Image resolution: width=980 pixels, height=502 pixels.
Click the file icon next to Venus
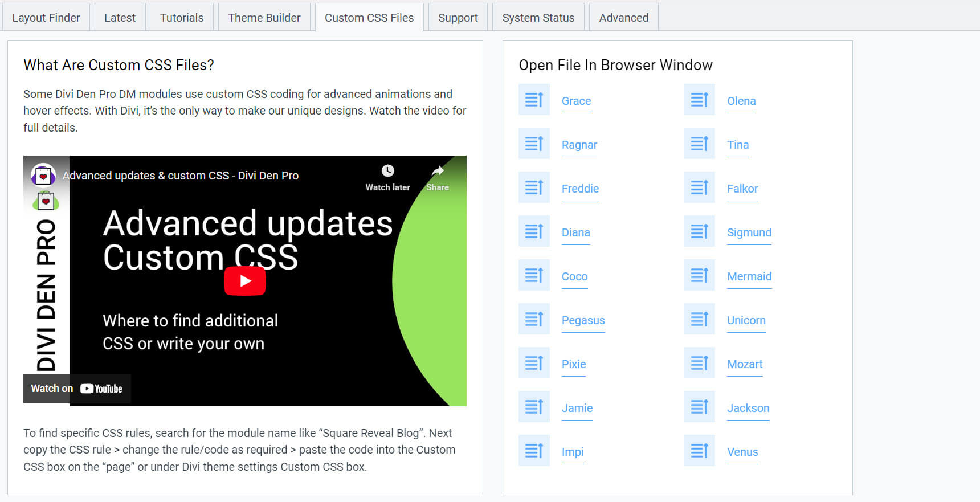699,451
